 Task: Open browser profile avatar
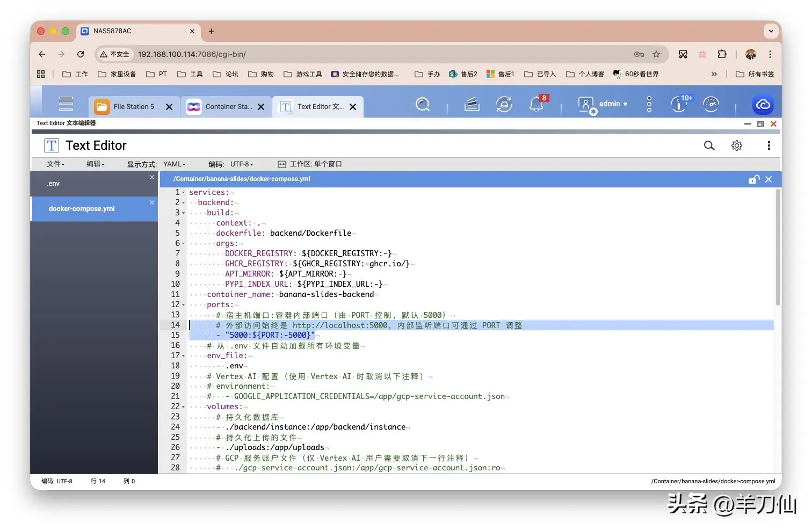(751, 54)
